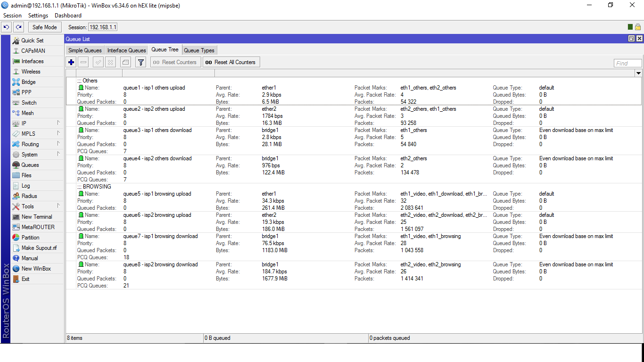The width and height of the screenshot is (644, 362).
Task: Toggle the Safe Mode button
Action: click(45, 27)
